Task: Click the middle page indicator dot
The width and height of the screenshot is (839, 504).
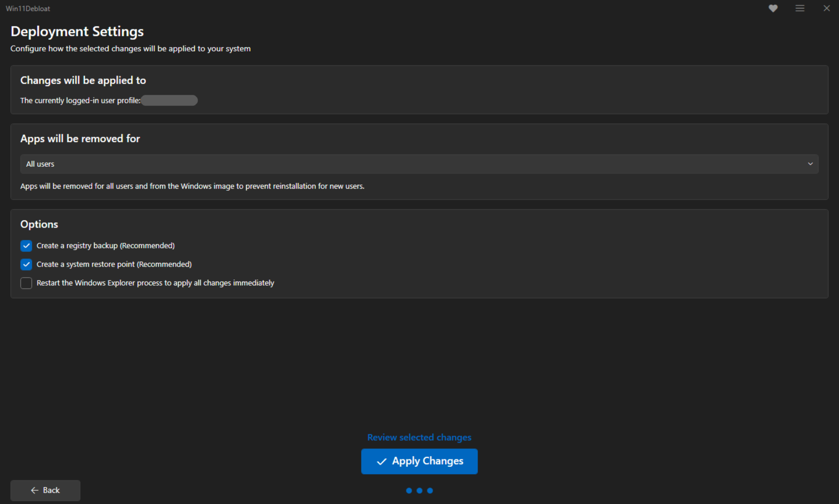Action: pos(419,491)
